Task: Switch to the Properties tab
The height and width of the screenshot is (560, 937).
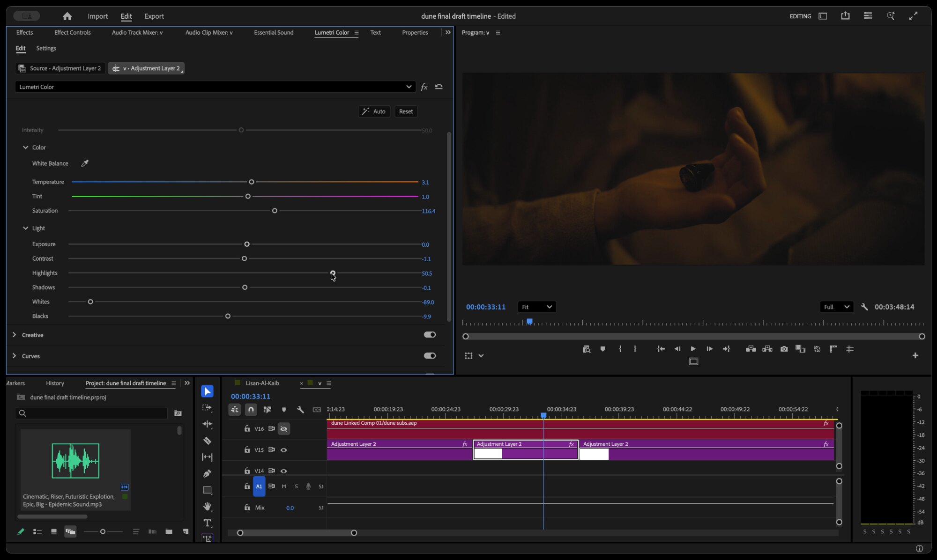Action: point(415,32)
